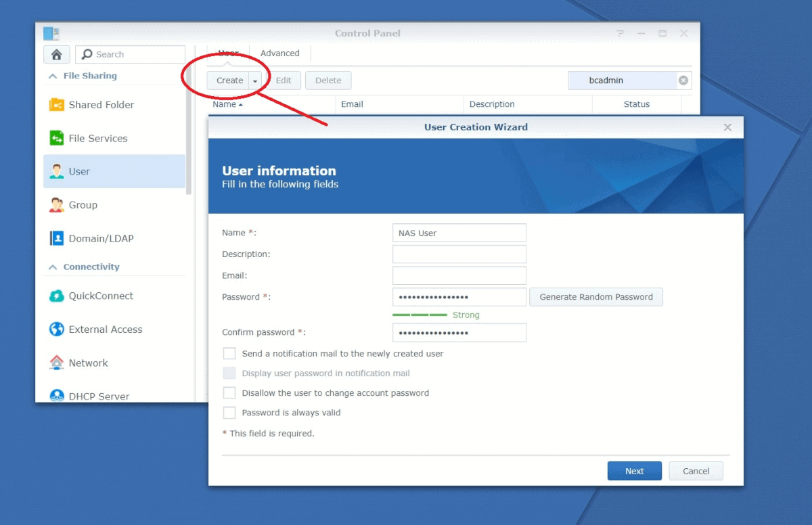The image size is (812, 525).
Task: Check Disallow user to change account password
Action: [229, 392]
